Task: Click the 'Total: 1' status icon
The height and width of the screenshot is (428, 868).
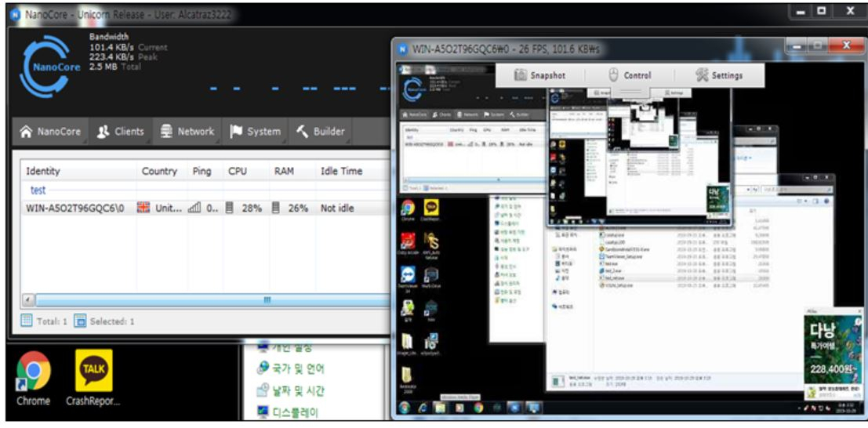Action: (x=27, y=321)
